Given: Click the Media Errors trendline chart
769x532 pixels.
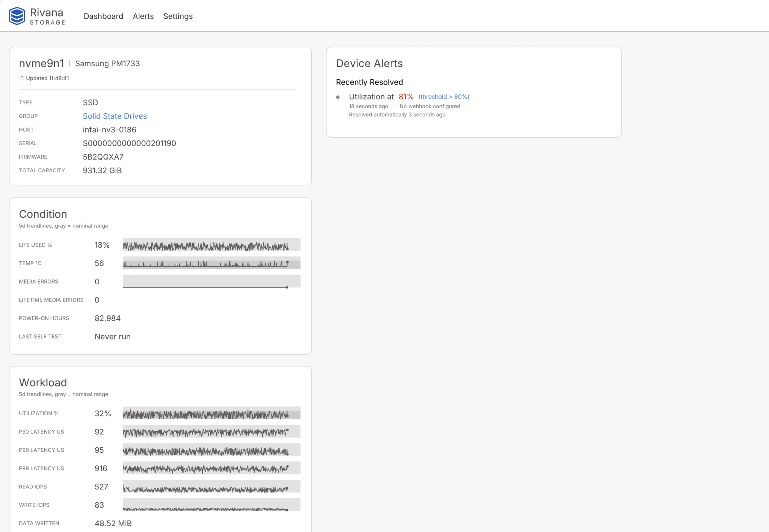Looking at the screenshot, I should pos(212,281).
